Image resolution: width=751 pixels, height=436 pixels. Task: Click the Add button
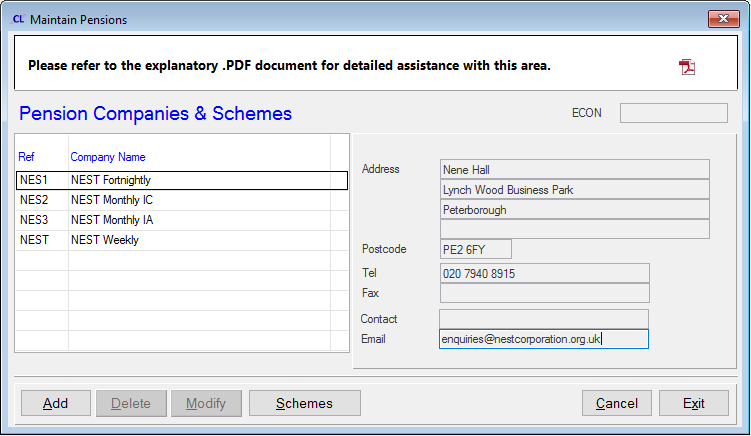(x=56, y=403)
